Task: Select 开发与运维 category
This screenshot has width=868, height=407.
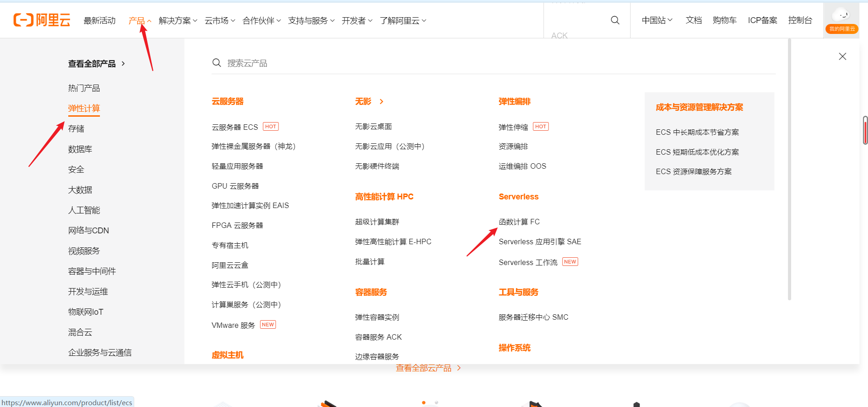Action: [x=88, y=292]
